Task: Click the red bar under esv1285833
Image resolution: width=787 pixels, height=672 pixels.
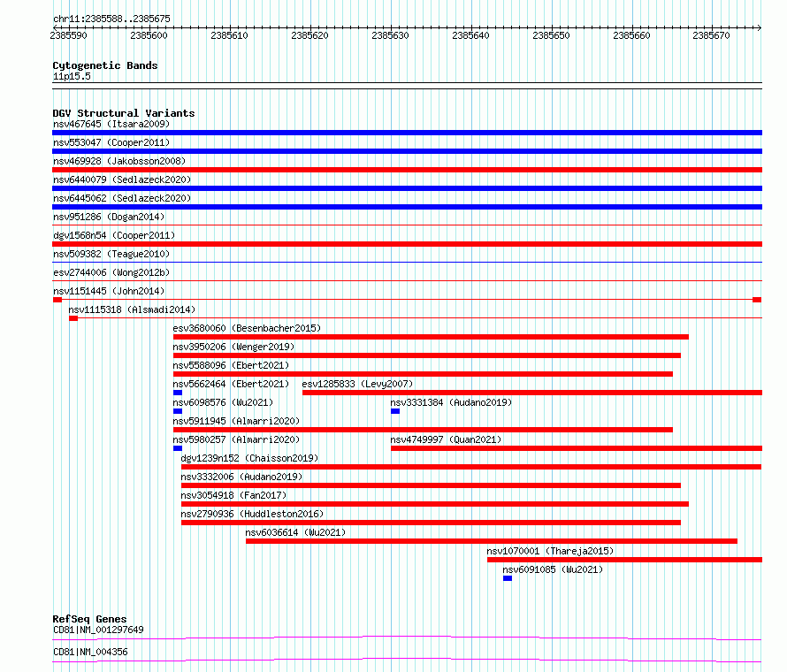Action: pyautogui.click(x=532, y=393)
